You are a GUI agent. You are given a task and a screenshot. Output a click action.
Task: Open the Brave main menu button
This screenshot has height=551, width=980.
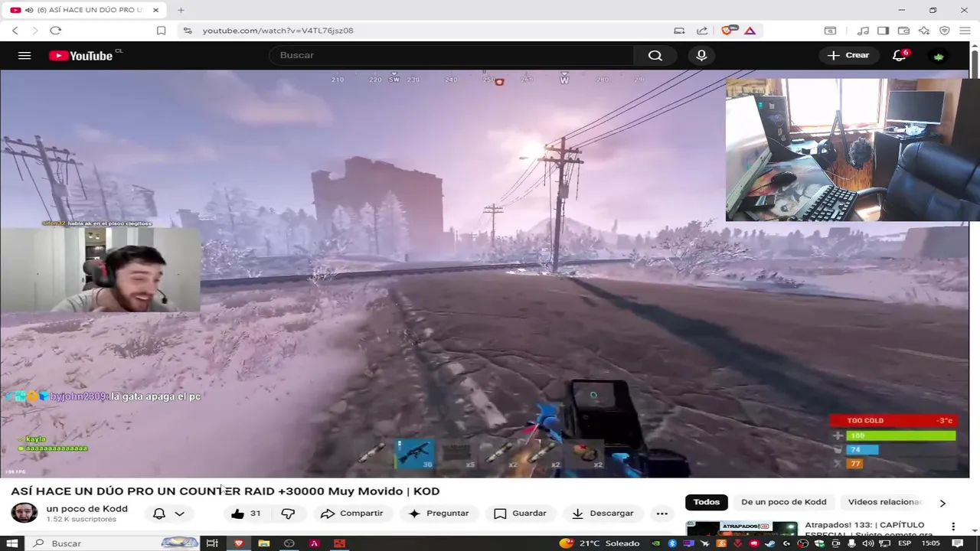965,31
